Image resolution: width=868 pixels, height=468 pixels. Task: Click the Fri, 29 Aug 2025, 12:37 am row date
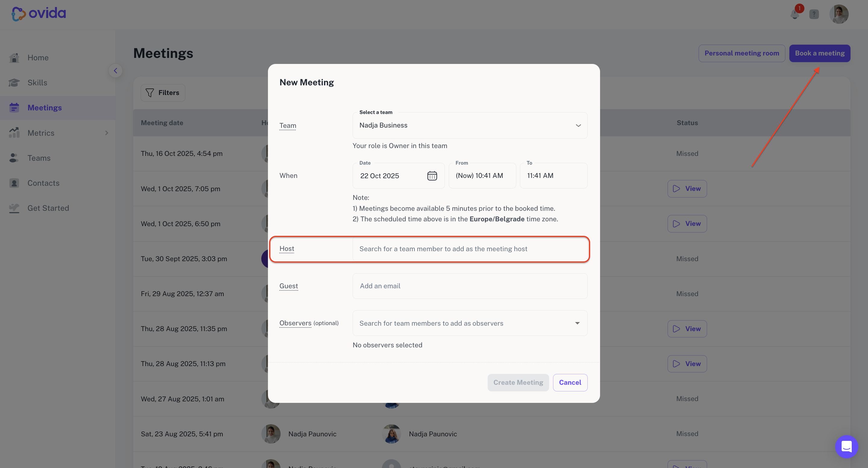tap(182, 294)
